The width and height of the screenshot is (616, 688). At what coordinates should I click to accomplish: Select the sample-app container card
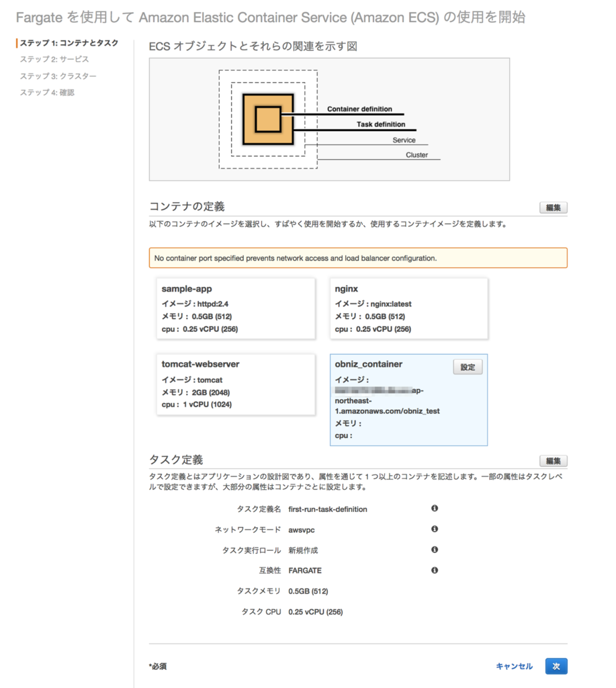pyautogui.click(x=236, y=308)
